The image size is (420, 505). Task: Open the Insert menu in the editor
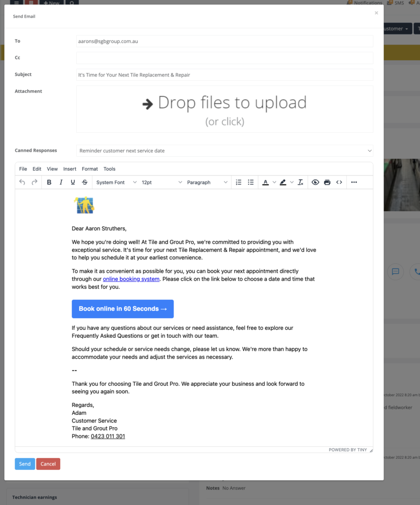click(70, 169)
